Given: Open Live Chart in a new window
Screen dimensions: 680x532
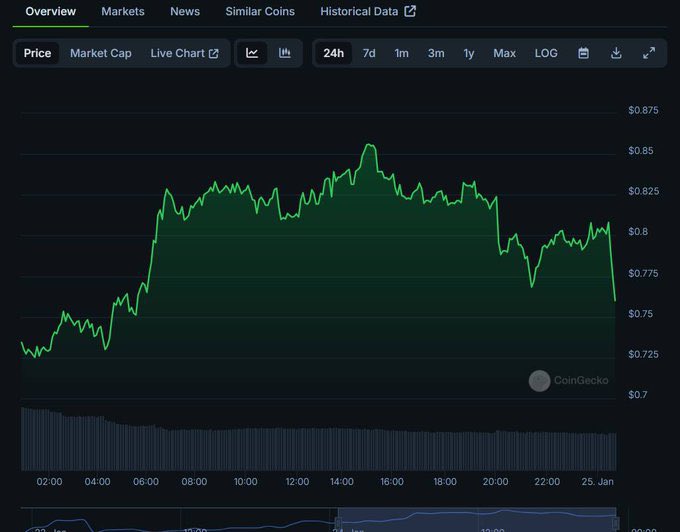Looking at the screenshot, I should [x=184, y=53].
